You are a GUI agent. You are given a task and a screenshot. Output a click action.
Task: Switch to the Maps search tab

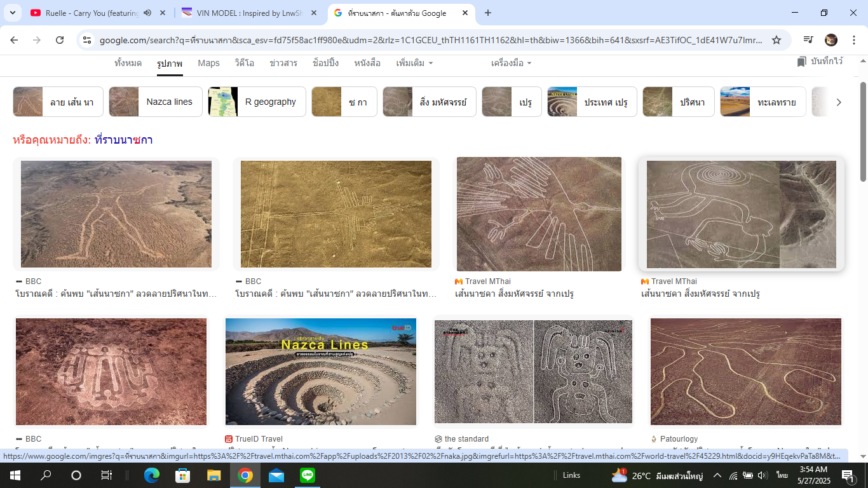pyautogui.click(x=208, y=63)
